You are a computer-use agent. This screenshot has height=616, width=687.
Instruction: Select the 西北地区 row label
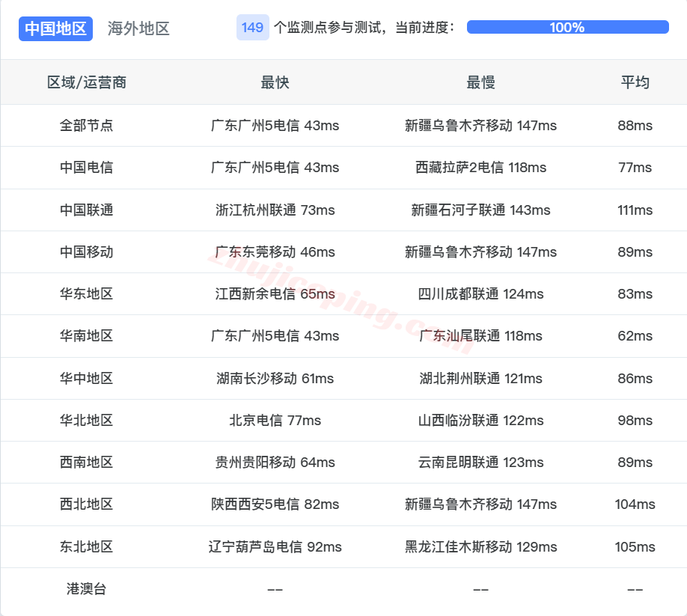point(86,504)
